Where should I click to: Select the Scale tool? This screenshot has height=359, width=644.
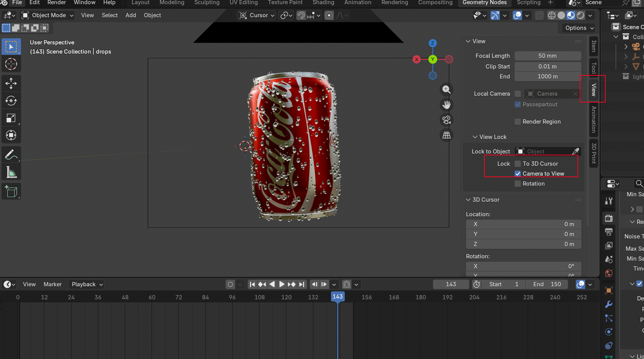[x=11, y=118]
